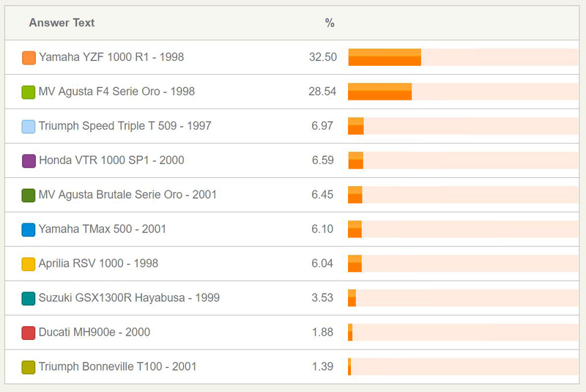The image size is (586, 392).
Task: Click the Suzuki GSX1300R Hayabusa - 1999 label
Action: coord(129,297)
